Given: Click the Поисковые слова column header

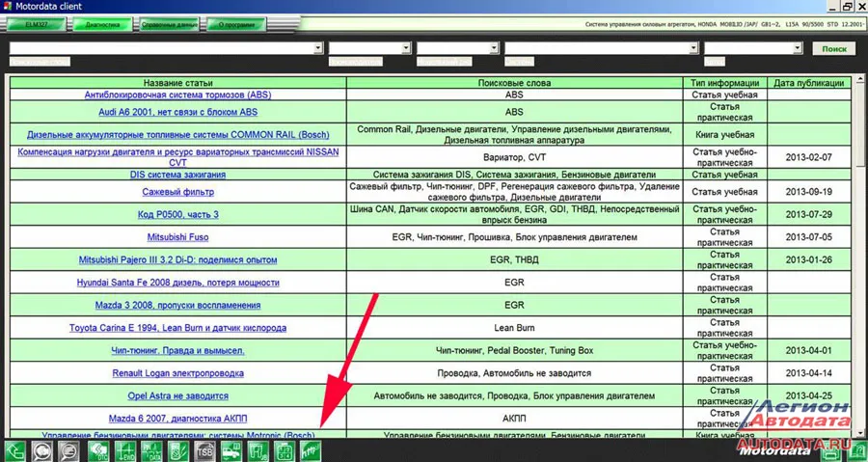Looking at the screenshot, I should pos(514,83).
